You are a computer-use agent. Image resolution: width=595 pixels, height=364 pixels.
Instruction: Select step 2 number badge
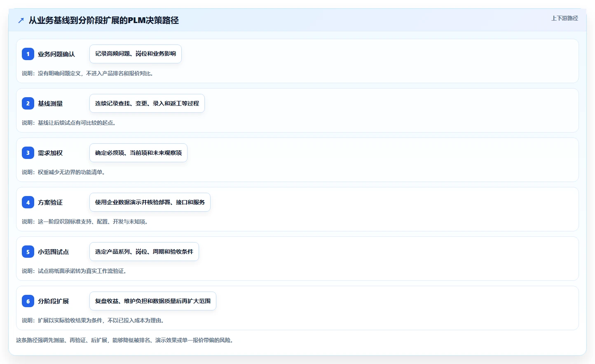click(28, 103)
